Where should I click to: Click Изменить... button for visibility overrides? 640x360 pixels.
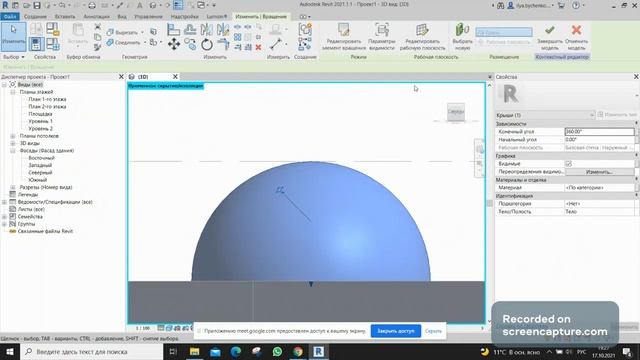tap(599, 172)
